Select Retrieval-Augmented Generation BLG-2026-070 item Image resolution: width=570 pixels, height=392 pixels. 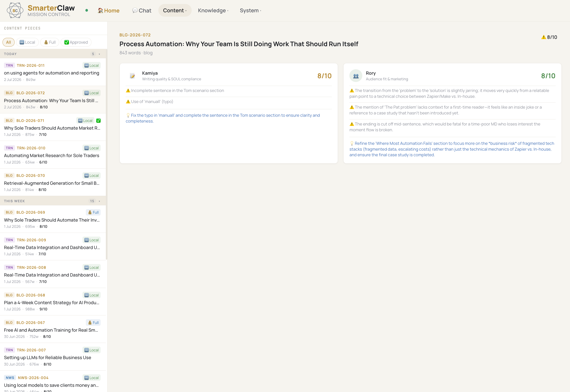click(x=53, y=182)
